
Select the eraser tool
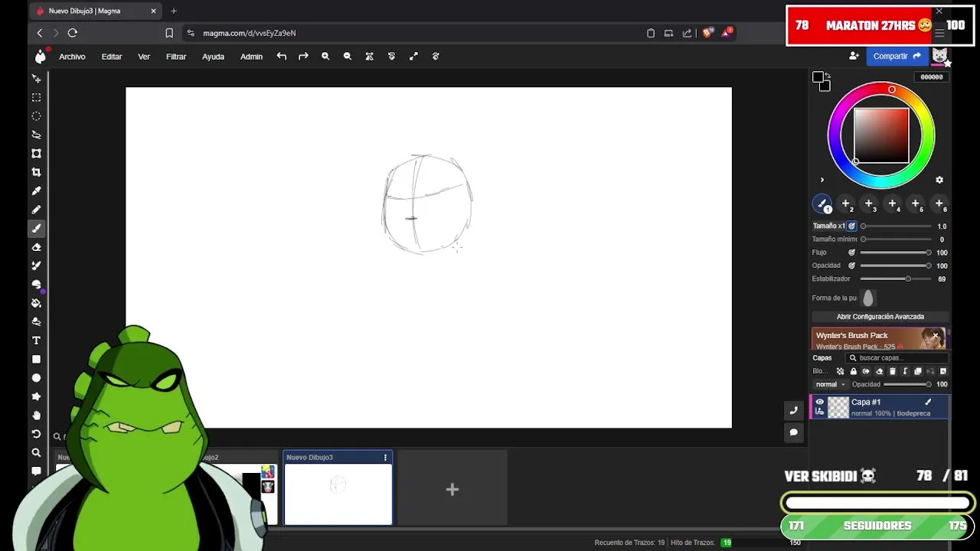coord(36,247)
